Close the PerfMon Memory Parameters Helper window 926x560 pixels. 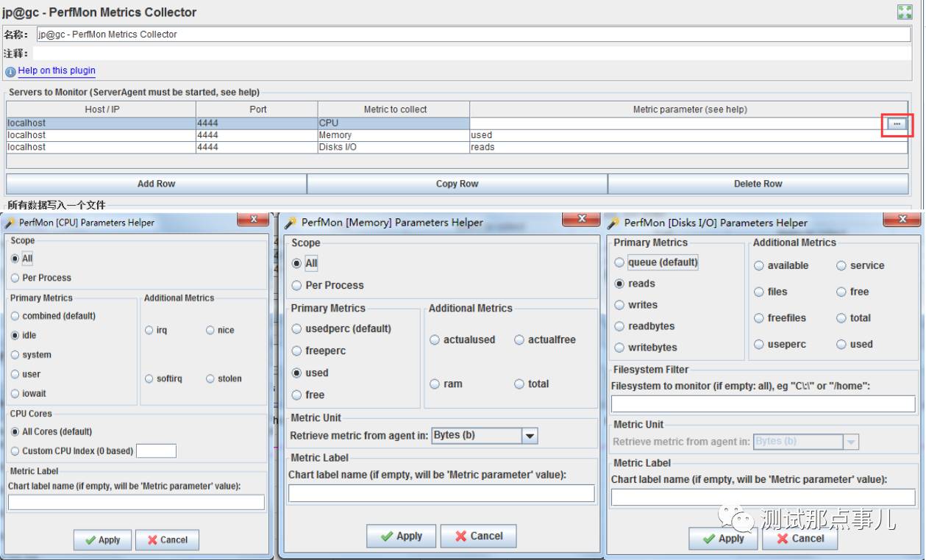(x=582, y=219)
